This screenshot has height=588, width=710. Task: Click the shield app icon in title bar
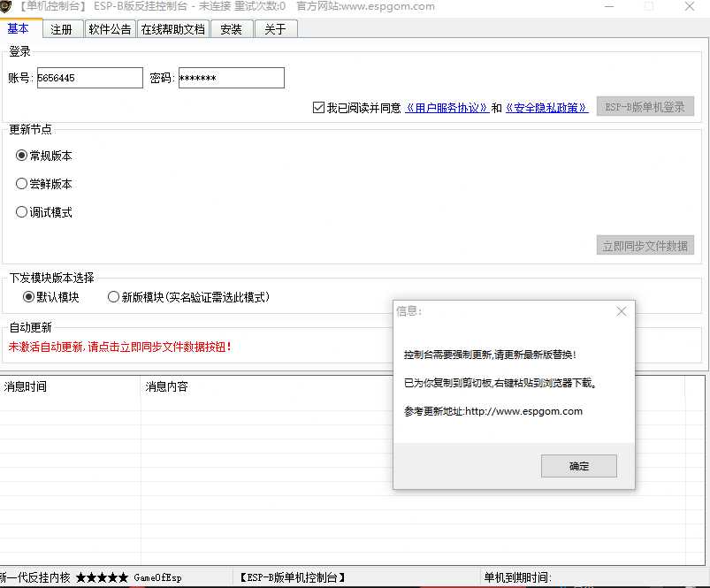9,6
